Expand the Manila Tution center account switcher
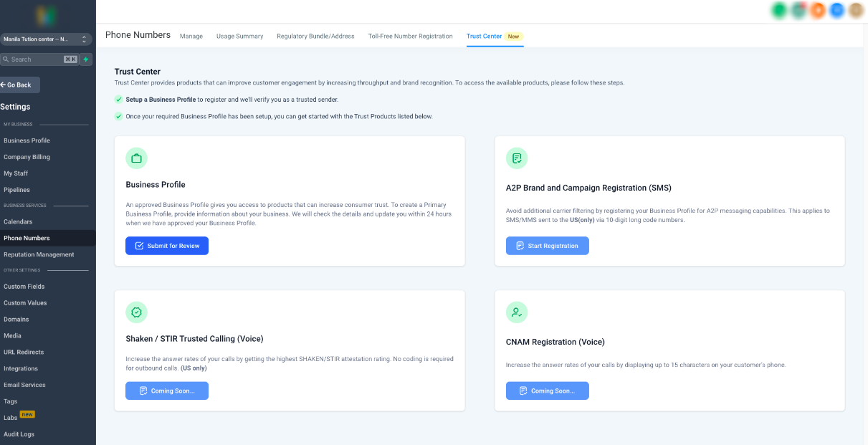Image resolution: width=868 pixels, height=445 pixels. (46, 39)
